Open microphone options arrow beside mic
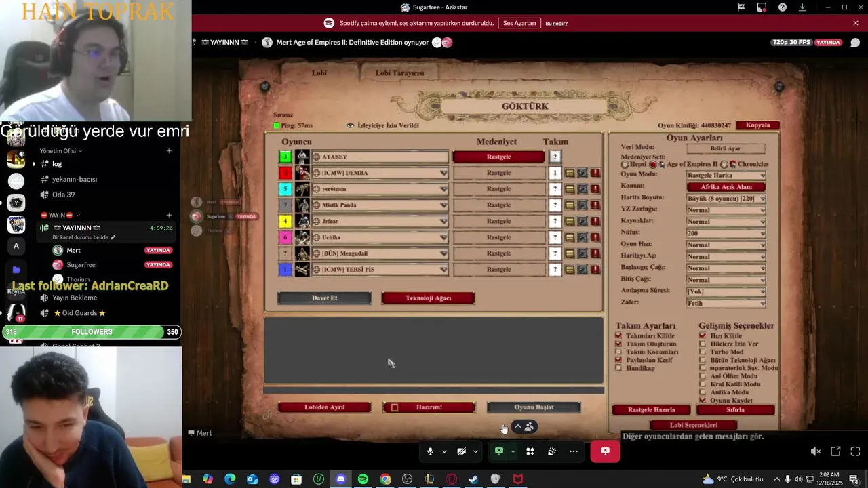This screenshot has height=488, width=868. tap(444, 451)
